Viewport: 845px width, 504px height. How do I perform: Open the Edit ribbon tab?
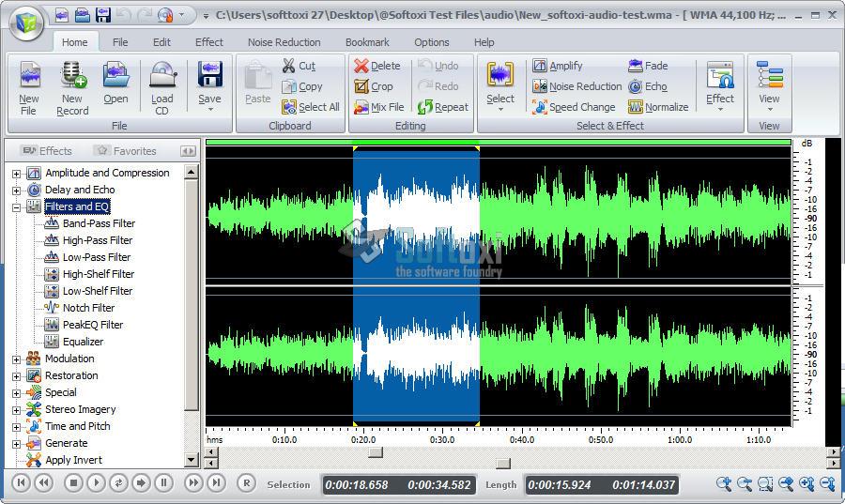161,42
